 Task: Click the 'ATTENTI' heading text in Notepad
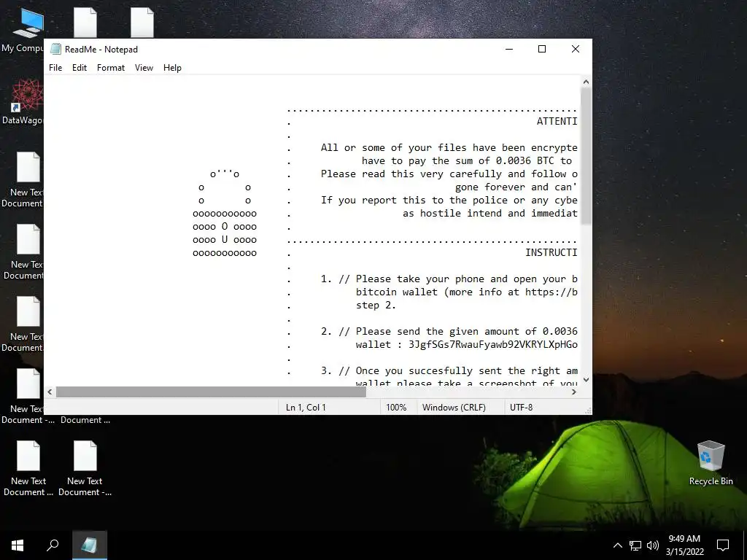point(557,122)
